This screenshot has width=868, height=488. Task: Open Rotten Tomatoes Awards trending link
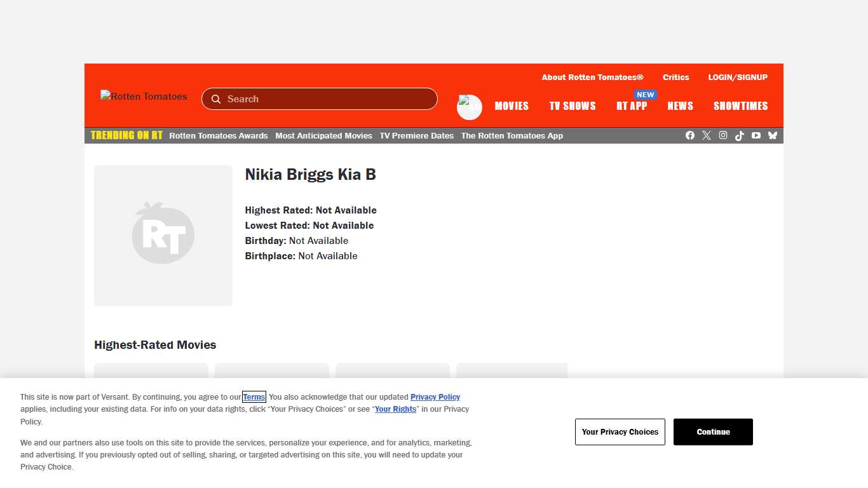point(219,135)
